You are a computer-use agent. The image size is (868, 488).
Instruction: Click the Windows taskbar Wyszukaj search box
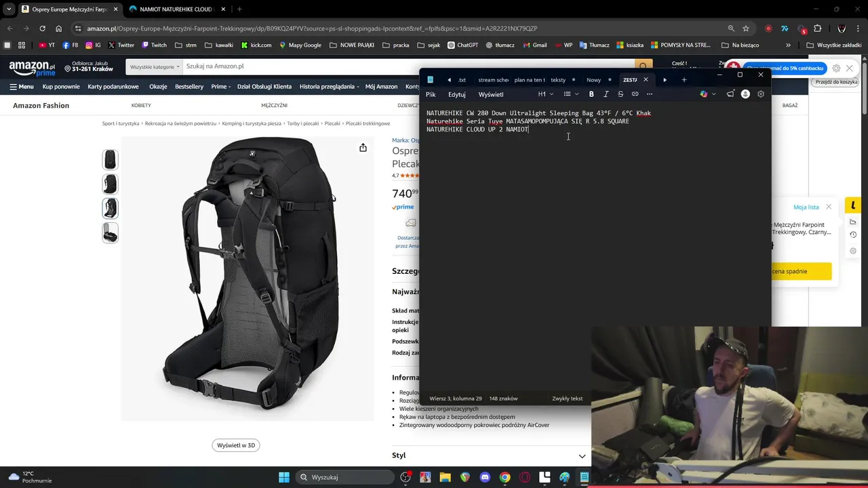point(344,477)
